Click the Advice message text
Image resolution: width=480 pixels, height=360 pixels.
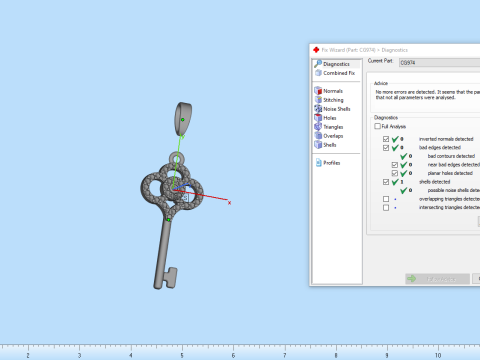point(428,95)
